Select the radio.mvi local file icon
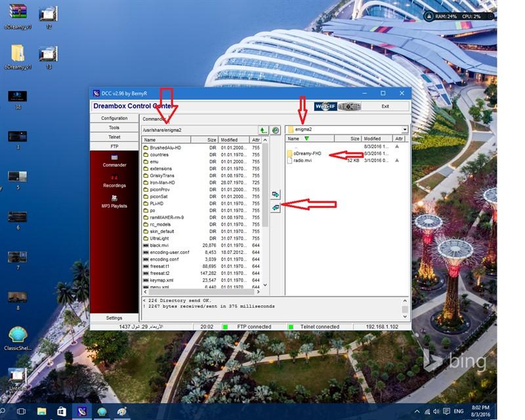The width and height of the screenshot is (525, 420). (x=289, y=160)
